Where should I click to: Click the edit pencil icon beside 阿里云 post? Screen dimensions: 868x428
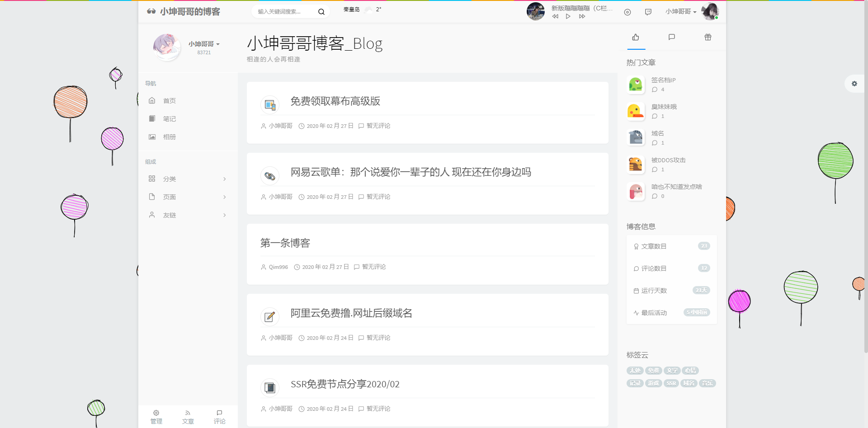(270, 317)
